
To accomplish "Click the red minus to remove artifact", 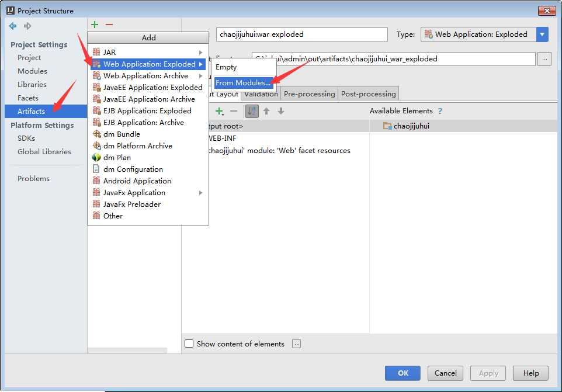I will 109,25.
